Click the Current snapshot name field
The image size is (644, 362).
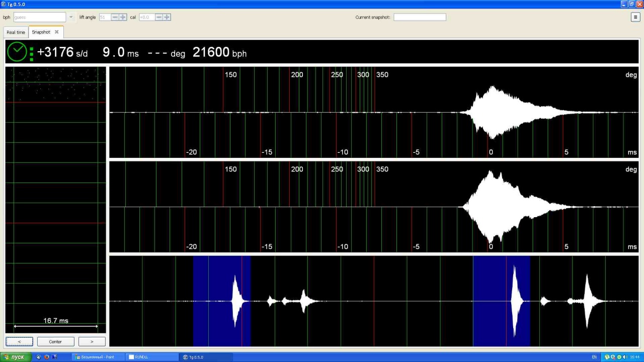(420, 17)
